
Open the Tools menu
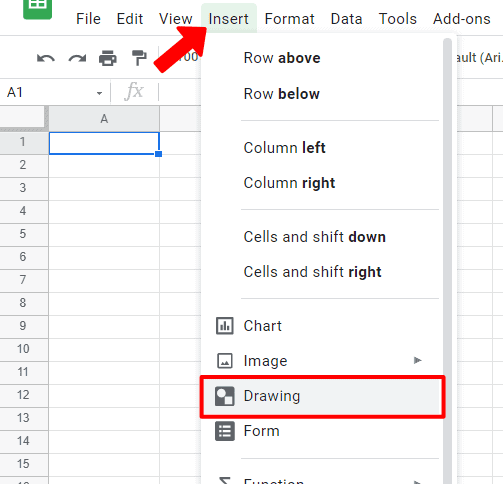[x=398, y=19]
